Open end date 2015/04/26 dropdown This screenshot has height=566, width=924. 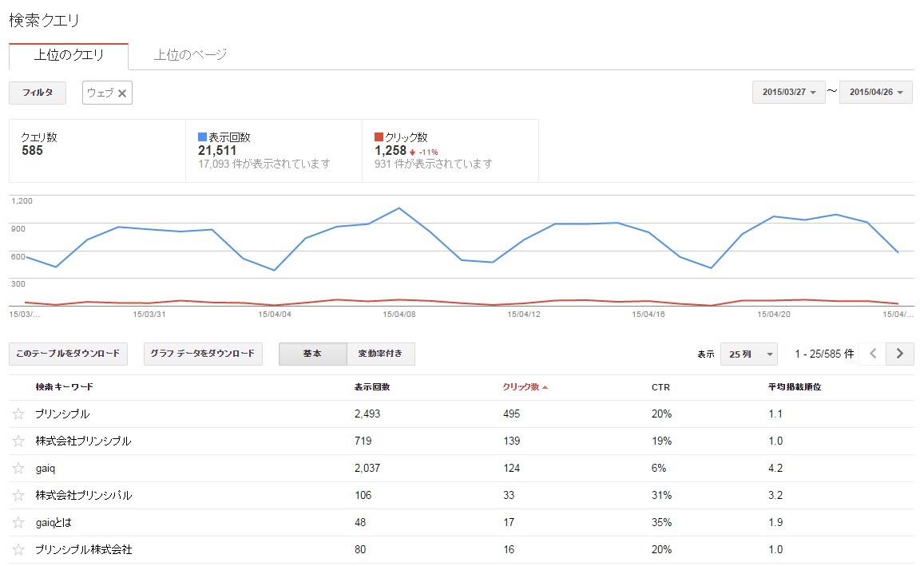pyautogui.click(x=875, y=93)
